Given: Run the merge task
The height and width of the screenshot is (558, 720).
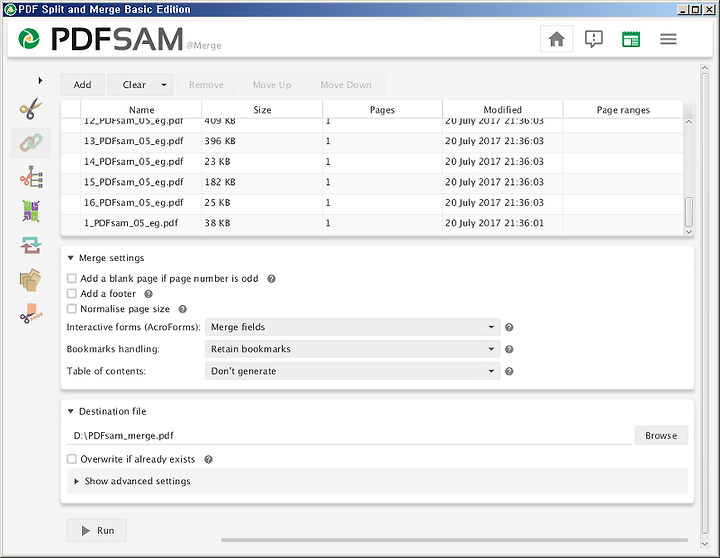Looking at the screenshot, I should 97,530.
